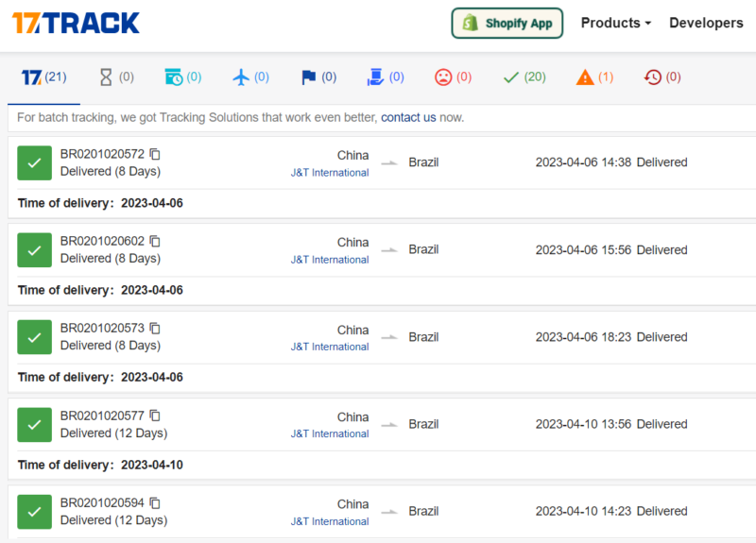Click green delivered icon for BR0201020602
Screen dimensions: 756x543
34,250
